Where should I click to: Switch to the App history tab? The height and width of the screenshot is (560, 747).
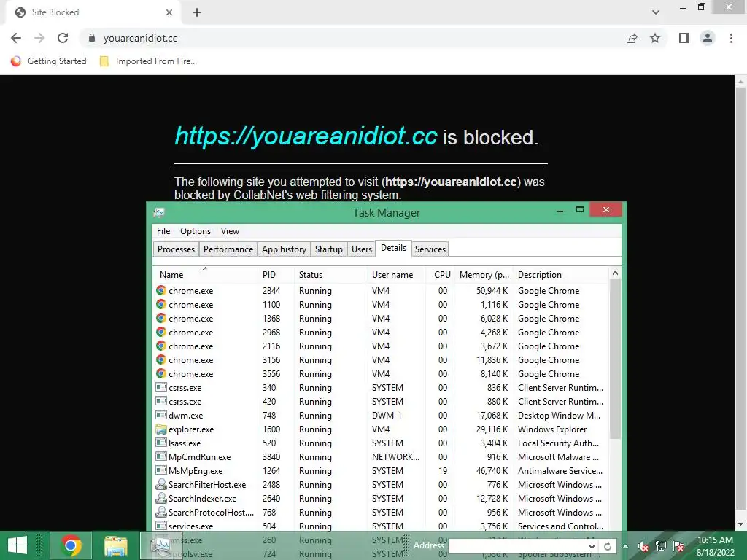tap(284, 249)
